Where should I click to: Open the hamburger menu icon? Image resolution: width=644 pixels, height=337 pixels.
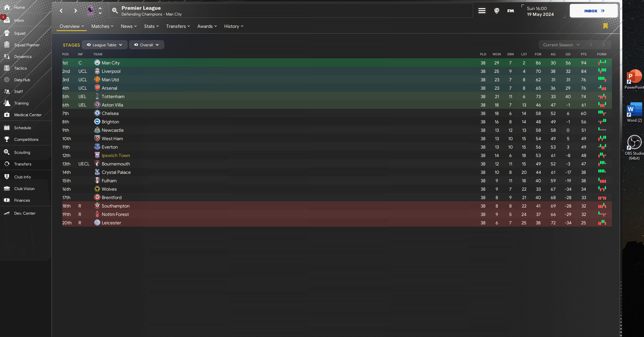(482, 11)
